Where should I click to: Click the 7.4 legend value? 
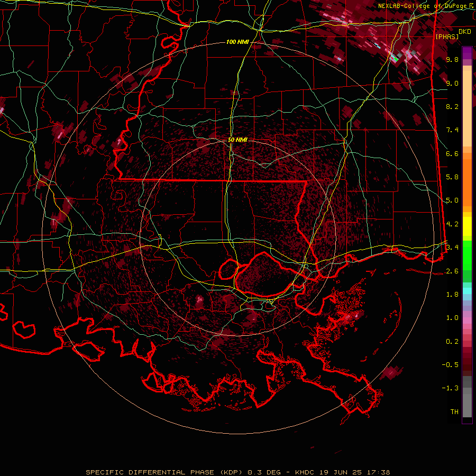click(x=452, y=130)
